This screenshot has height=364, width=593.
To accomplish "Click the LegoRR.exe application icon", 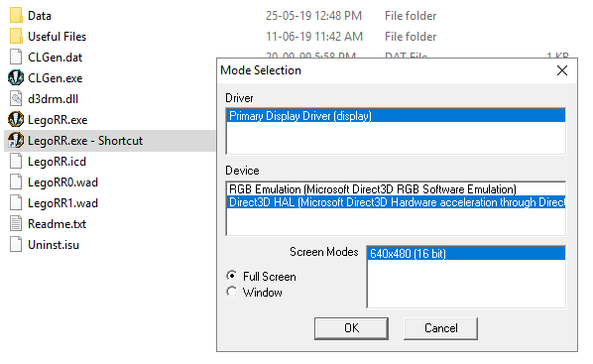I will [x=16, y=120].
